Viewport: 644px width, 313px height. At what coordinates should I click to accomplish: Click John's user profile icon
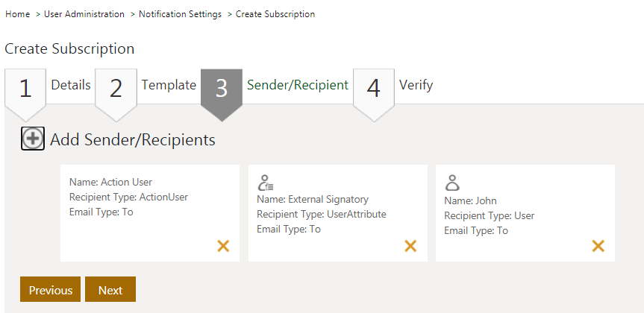click(452, 183)
